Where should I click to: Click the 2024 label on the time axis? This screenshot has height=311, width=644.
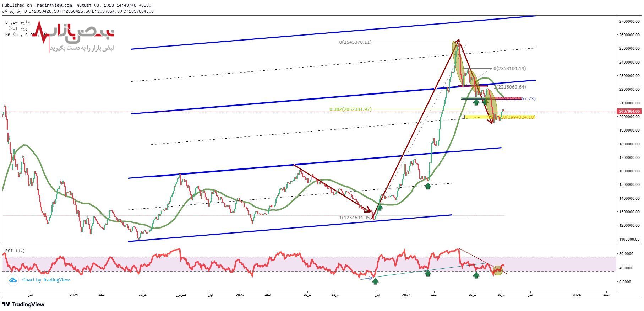pos(576,295)
